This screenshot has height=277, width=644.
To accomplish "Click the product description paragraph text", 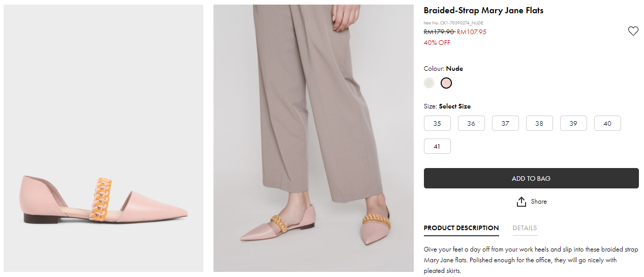I will pyautogui.click(x=531, y=260).
